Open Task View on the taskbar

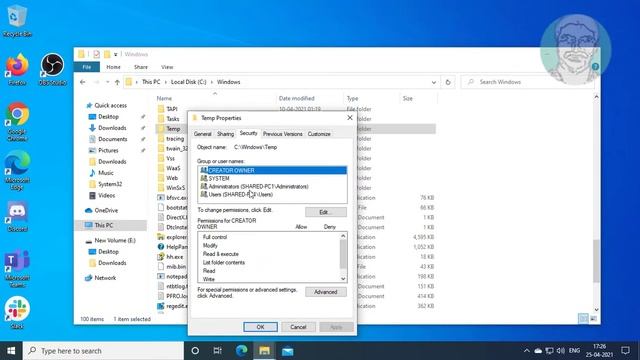tap(218, 351)
